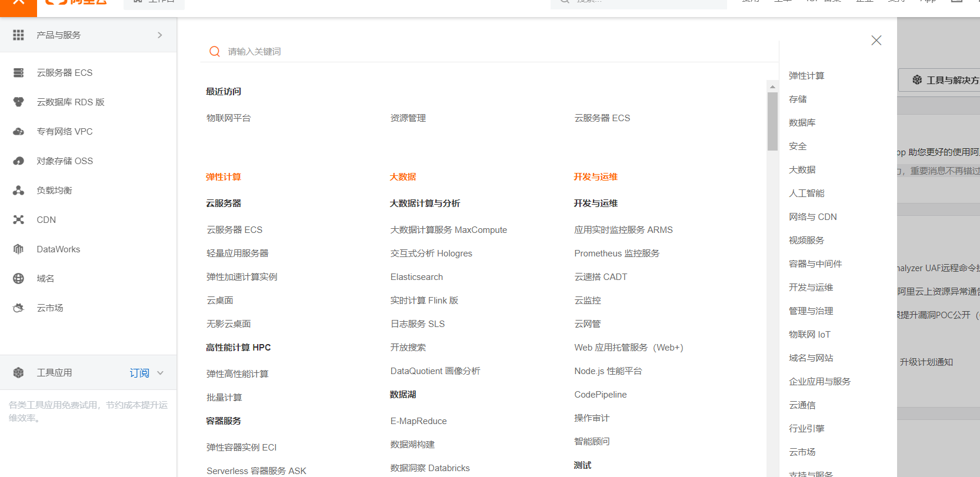The height and width of the screenshot is (477, 980).
Task: Open the 智能顾问 product link
Action: 592,442
